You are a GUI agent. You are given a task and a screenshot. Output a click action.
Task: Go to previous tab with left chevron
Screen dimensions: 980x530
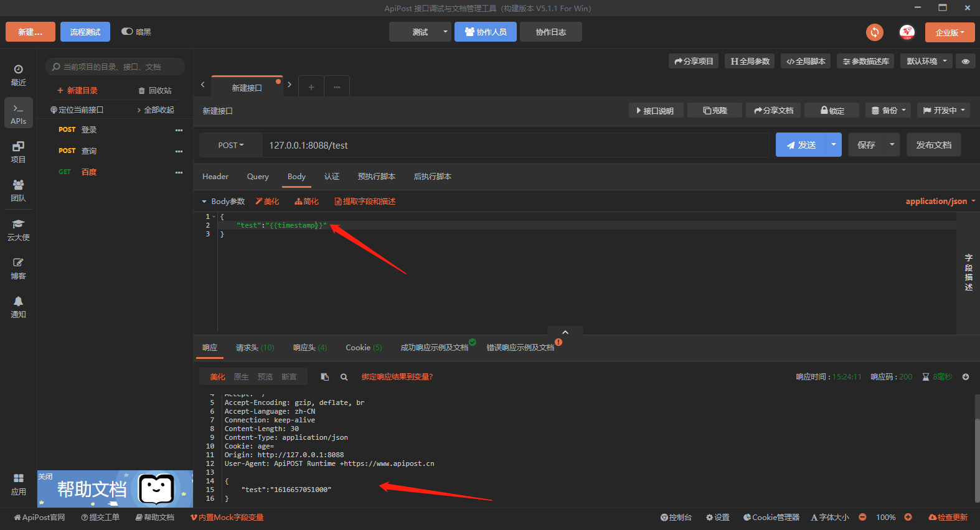pos(203,85)
